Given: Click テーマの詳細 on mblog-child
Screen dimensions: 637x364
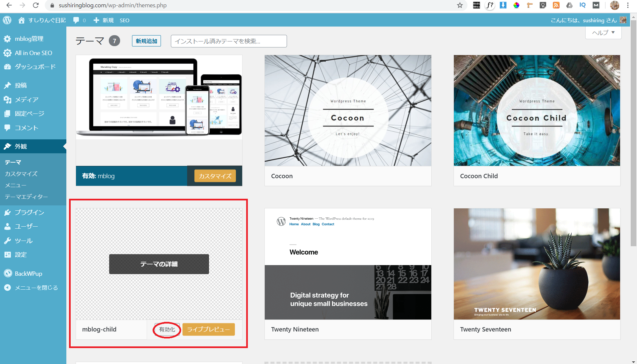Looking at the screenshot, I should coord(159,264).
